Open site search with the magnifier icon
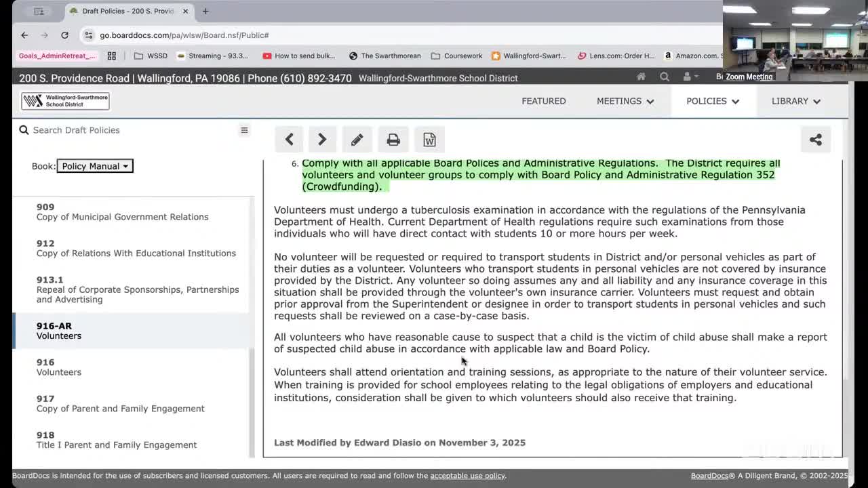The width and height of the screenshot is (868, 488). tap(665, 77)
